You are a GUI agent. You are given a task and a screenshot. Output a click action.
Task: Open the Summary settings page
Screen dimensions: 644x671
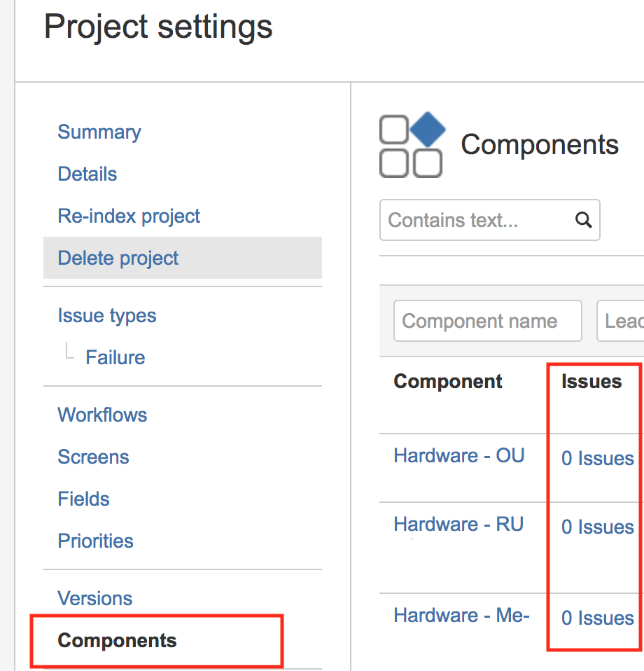99,132
